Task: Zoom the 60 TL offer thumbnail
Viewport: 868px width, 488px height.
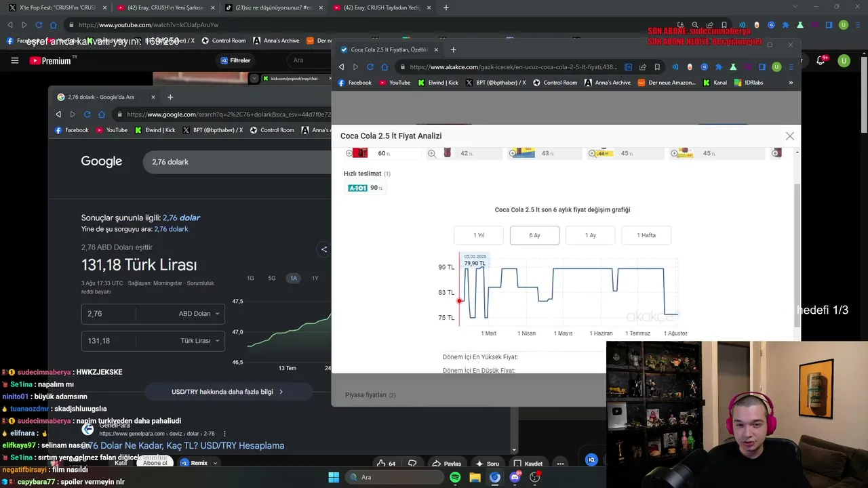Action: (x=349, y=154)
